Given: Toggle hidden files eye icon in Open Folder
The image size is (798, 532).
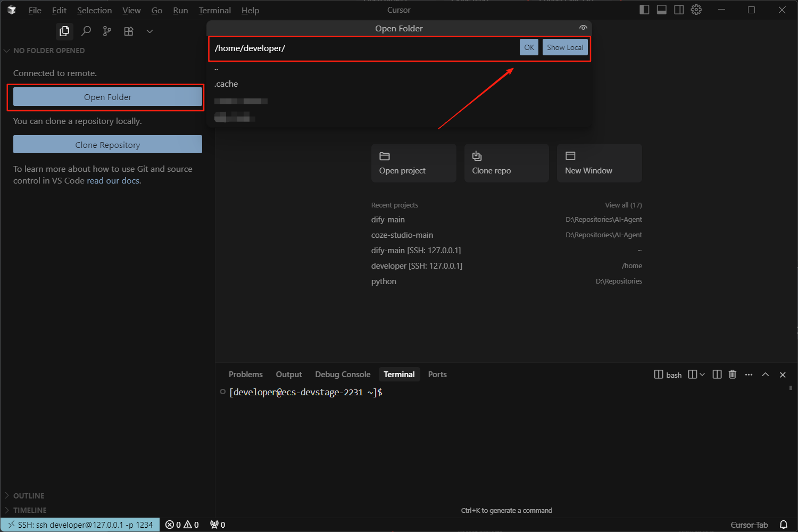Looking at the screenshot, I should click(583, 28).
